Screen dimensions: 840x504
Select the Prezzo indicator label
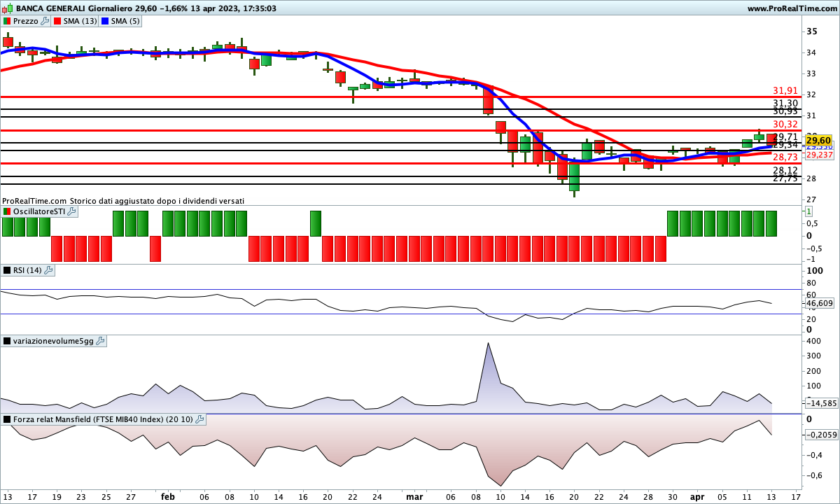tap(26, 21)
